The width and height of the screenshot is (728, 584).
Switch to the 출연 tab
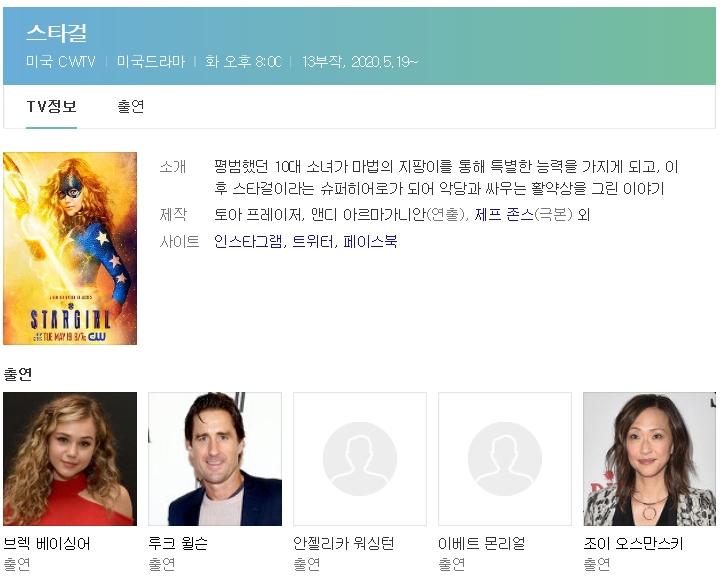[x=130, y=107]
